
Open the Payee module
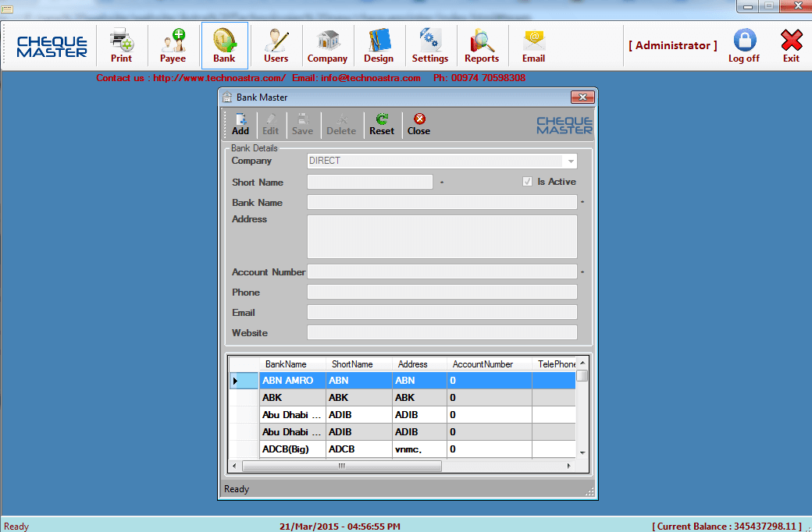[173, 46]
